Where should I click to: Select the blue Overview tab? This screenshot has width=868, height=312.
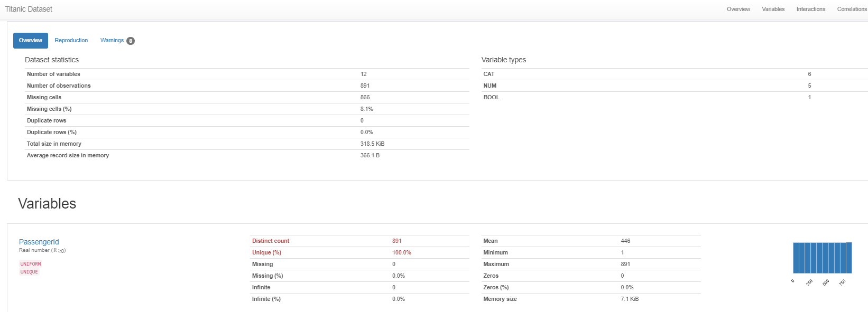31,41
